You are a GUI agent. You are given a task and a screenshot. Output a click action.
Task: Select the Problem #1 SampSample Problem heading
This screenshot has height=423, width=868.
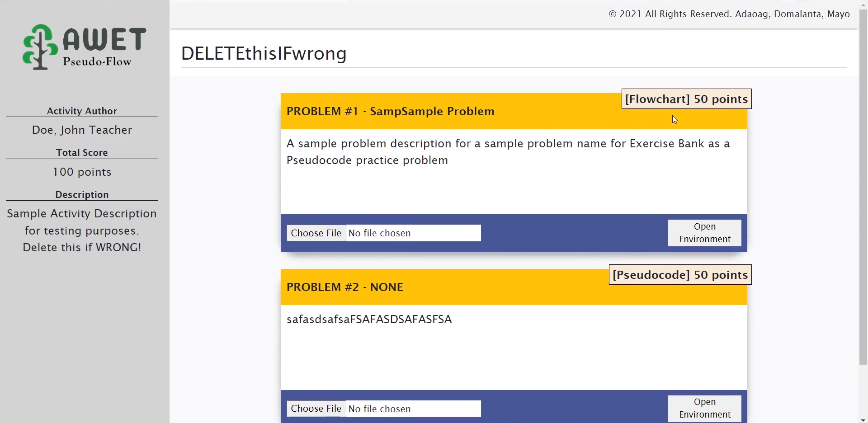point(390,112)
